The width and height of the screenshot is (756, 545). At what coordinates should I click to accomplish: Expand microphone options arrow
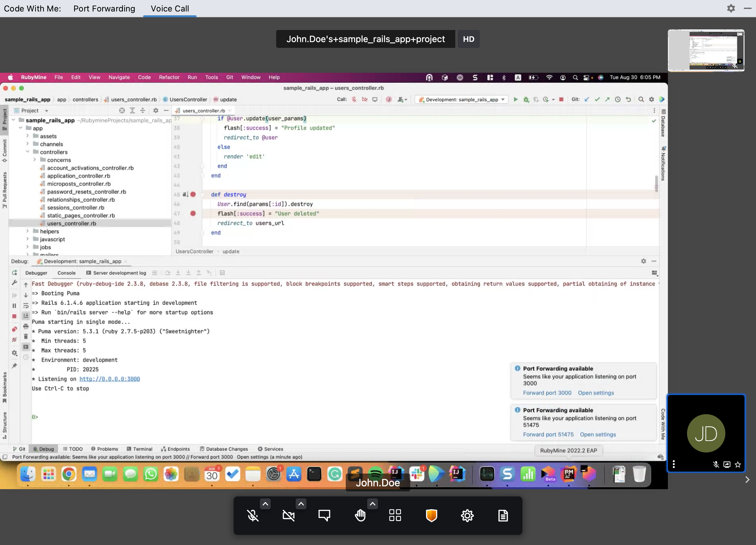tap(265, 504)
